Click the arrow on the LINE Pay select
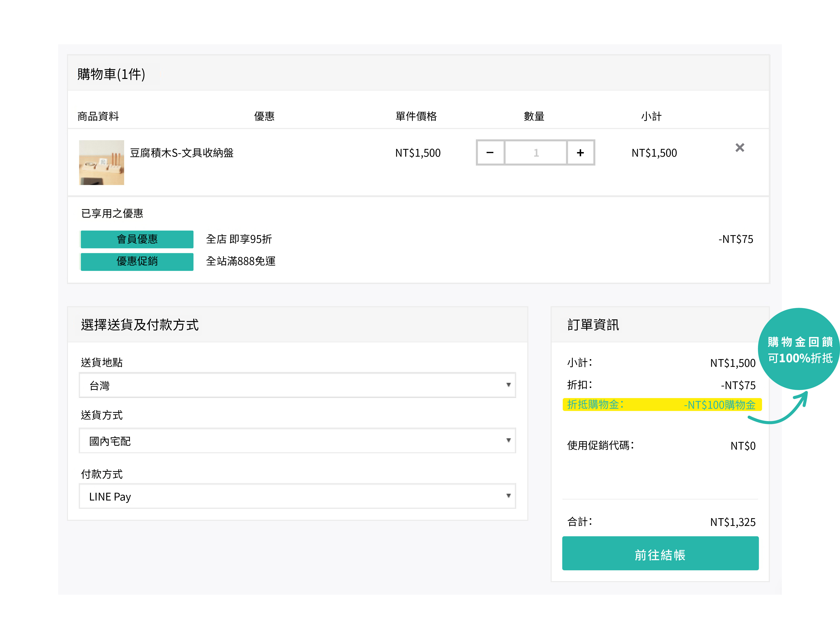Image resolution: width=840 pixels, height=639 pixels. click(x=508, y=496)
